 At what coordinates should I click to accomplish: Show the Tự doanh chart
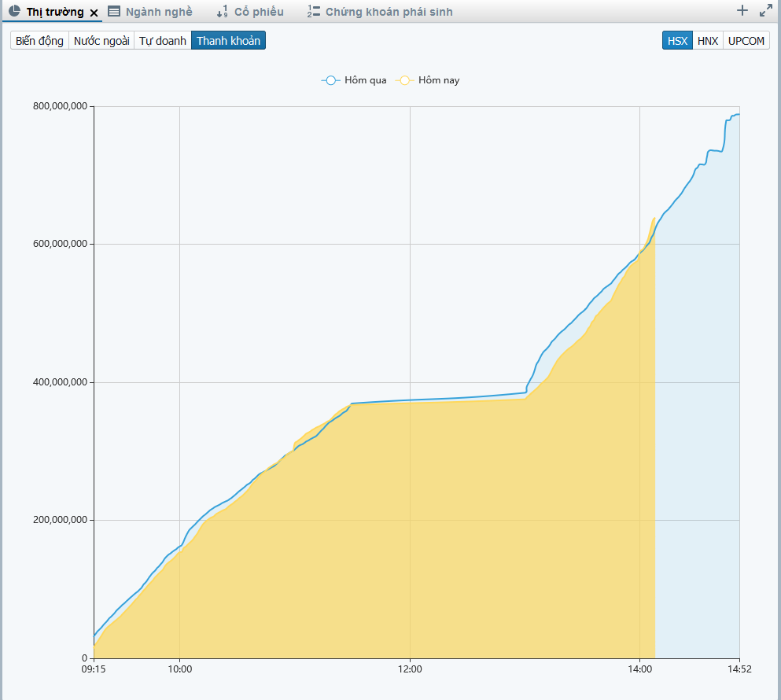tap(163, 41)
